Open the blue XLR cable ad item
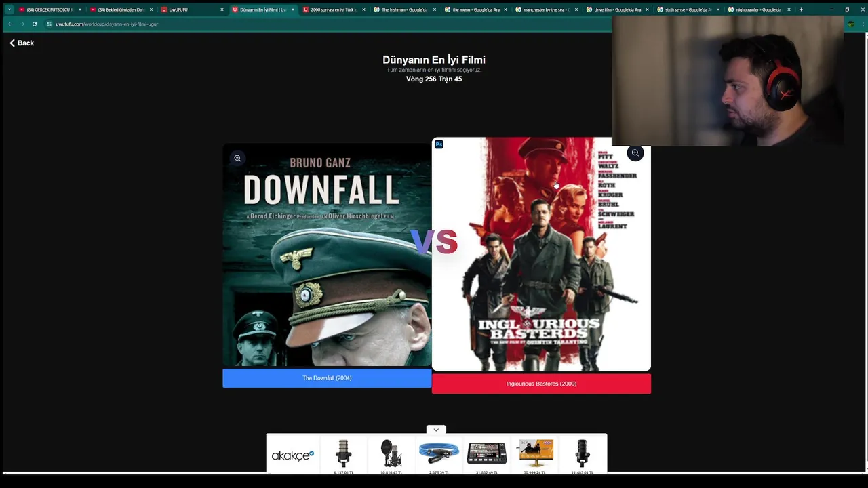The height and width of the screenshot is (488, 868). (x=439, y=456)
